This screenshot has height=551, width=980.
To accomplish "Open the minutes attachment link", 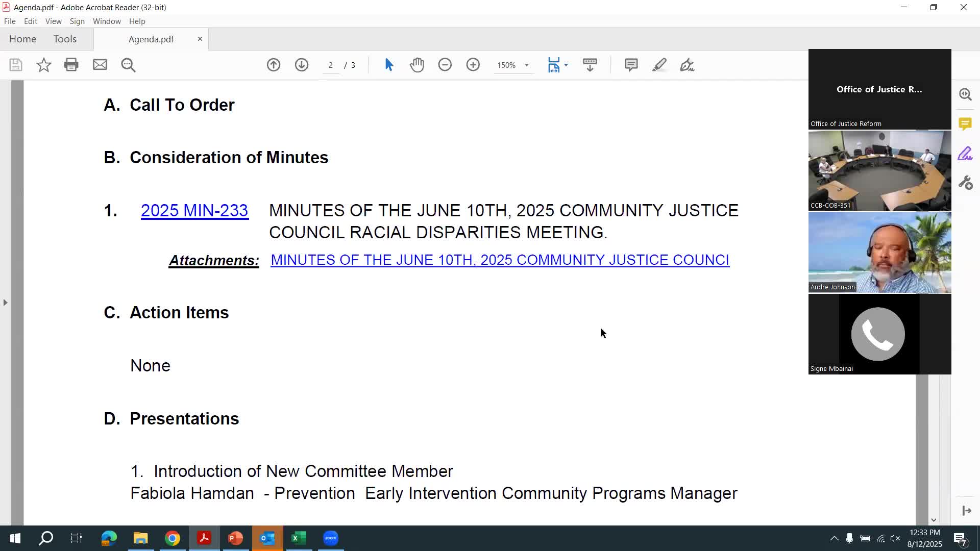I will (500, 260).
